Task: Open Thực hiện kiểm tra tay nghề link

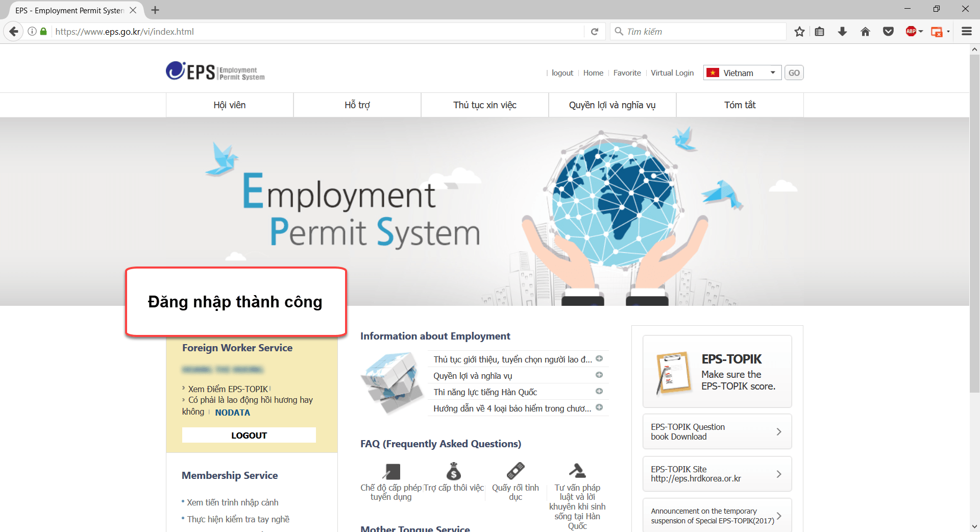Action: coord(238,519)
